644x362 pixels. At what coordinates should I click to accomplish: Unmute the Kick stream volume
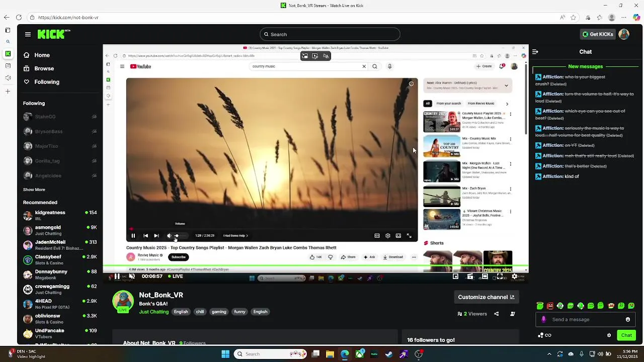(132, 276)
